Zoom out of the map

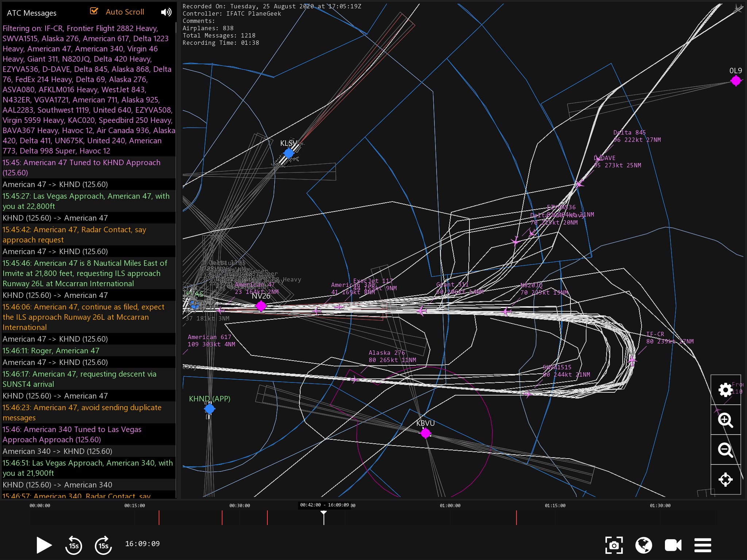[725, 450]
